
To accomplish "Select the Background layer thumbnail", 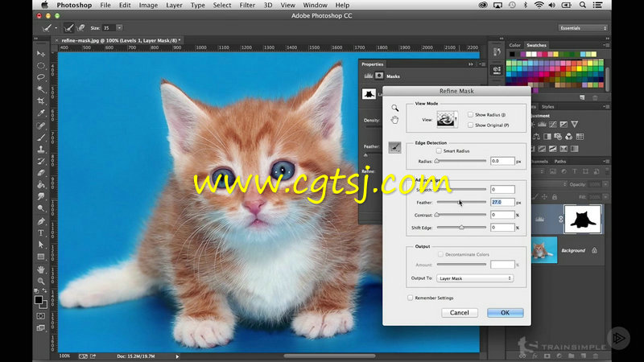I will (x=544, y=250).
